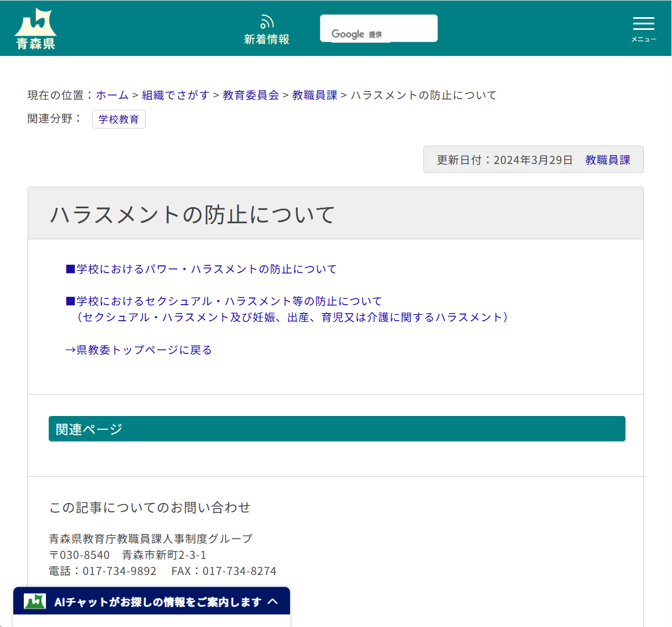Navigate to 教育委員会 breadcrumb link
The height and width of the screenshot is (627, 672).
(x=250, y=95)
